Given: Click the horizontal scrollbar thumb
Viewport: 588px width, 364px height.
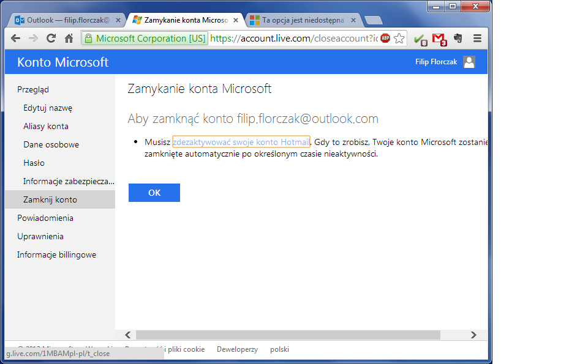Looking at the screenshot, I should coord(288,335).
